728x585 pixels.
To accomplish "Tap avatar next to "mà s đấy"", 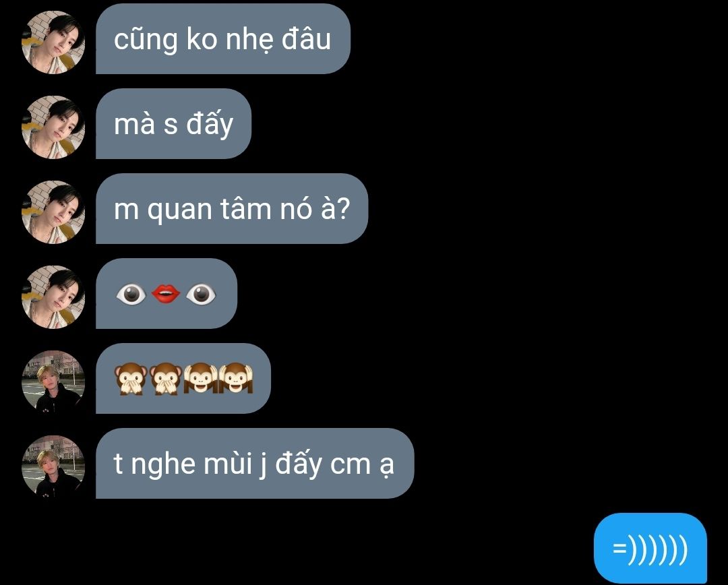I will coord(53,127).
